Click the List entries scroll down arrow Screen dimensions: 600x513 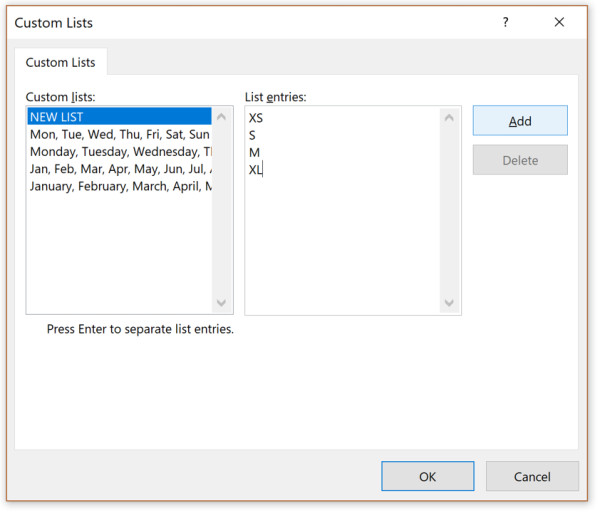click(449, 303)
